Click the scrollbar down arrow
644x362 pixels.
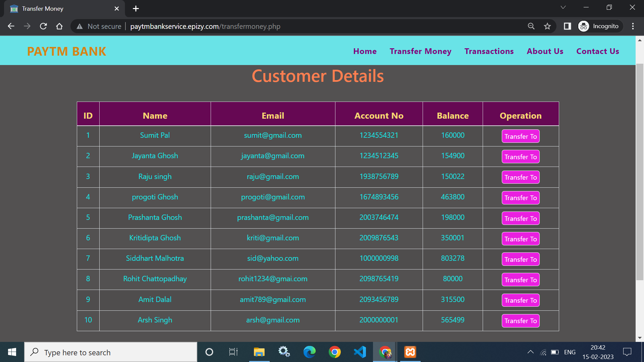point(640,338)
